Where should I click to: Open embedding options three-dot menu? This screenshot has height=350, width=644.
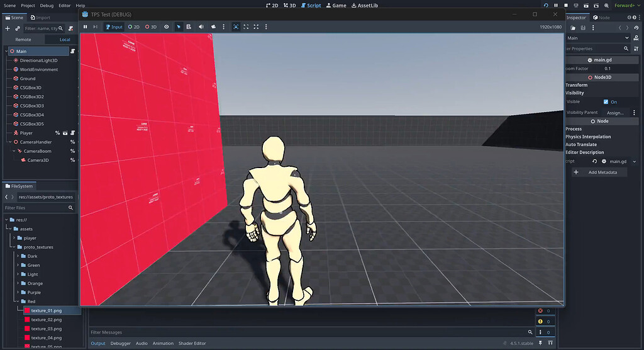tap(266, 26)
